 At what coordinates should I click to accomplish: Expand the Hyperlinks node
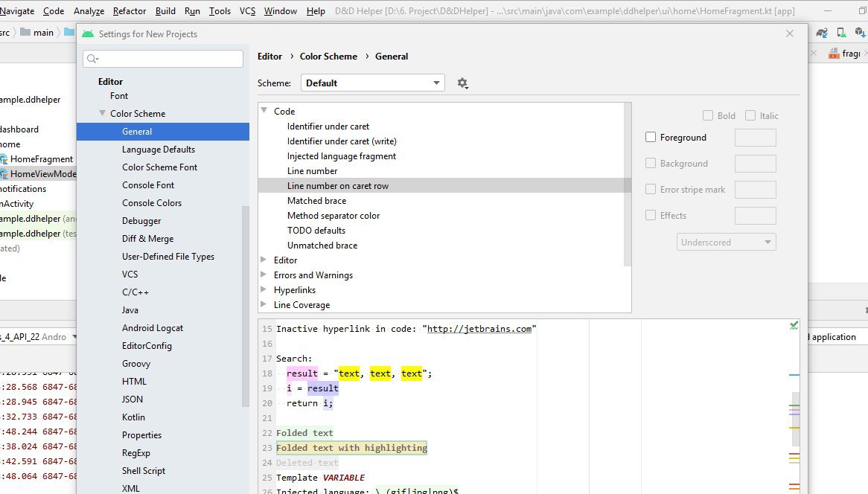coord(264,289)
